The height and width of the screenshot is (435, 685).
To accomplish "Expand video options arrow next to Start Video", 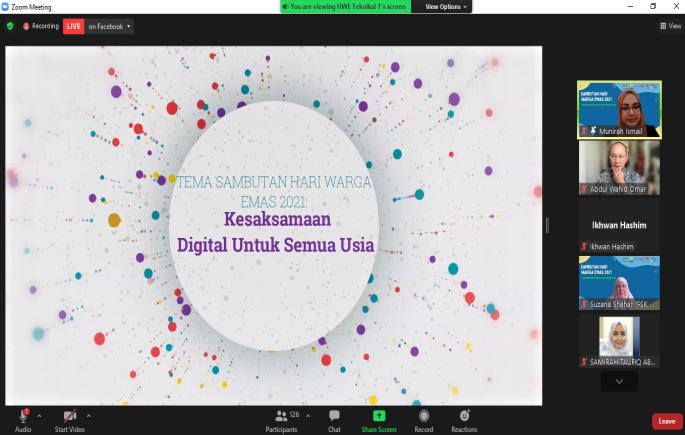I will (89, 414).
